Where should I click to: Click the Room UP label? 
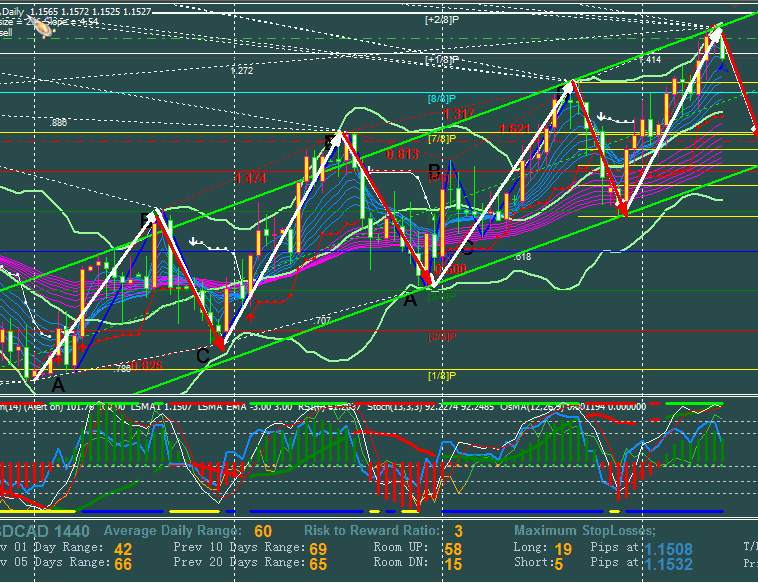click(401, 547)
